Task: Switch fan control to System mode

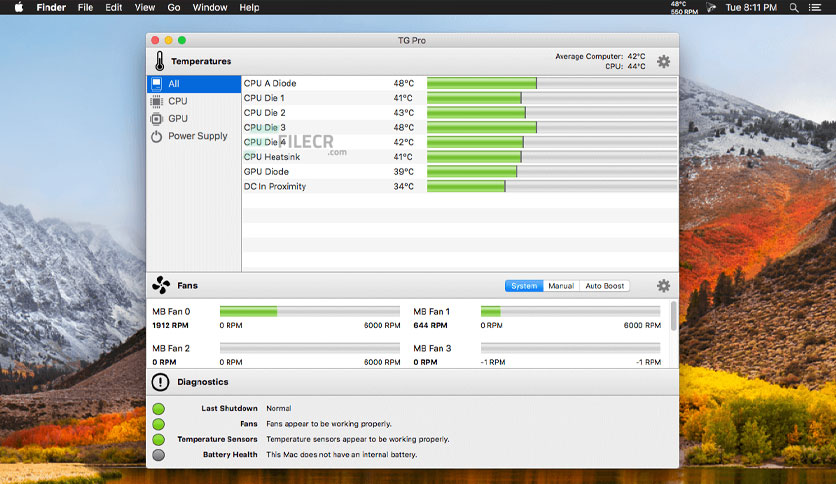Action: point(524,286)
